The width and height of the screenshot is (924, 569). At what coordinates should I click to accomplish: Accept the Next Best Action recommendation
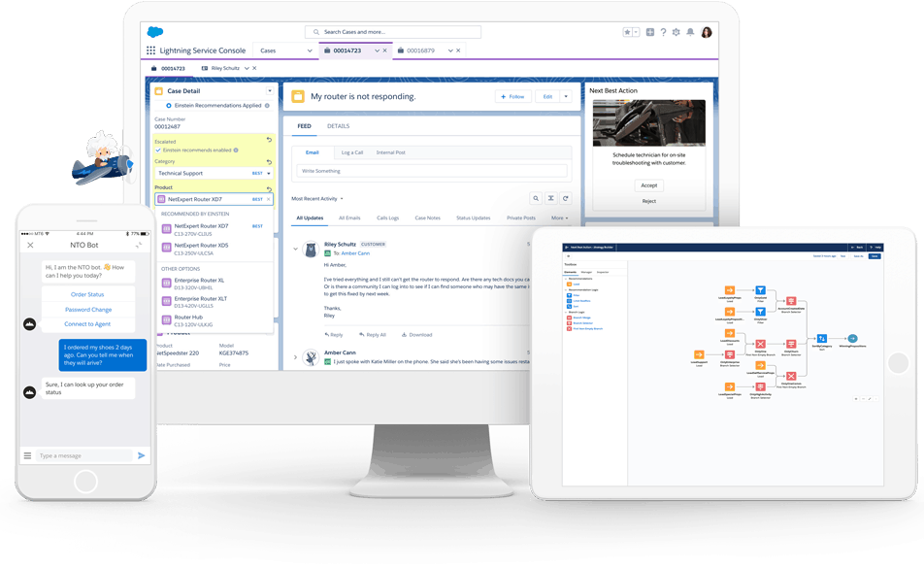coord(648,185)
